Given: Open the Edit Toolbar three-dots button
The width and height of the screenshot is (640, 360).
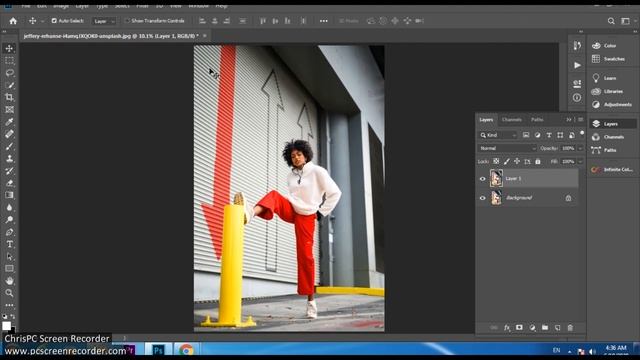Looking at the screenshot, I should pos(9,305).
